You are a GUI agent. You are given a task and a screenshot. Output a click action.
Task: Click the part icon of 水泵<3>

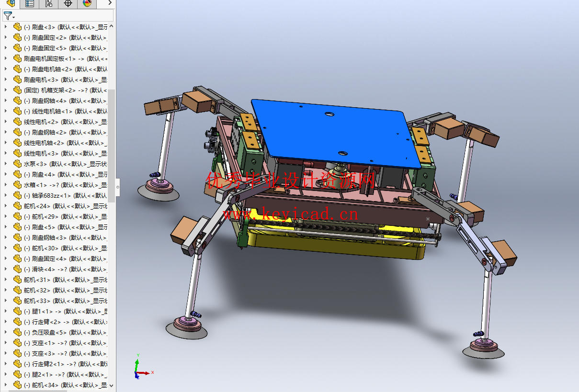coord(18,164)
